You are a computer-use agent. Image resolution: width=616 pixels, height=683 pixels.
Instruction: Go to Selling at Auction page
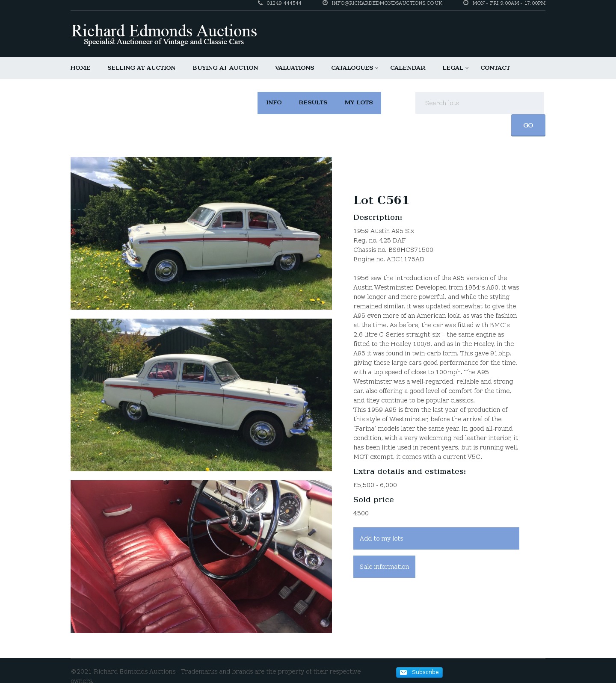point(141,68)
